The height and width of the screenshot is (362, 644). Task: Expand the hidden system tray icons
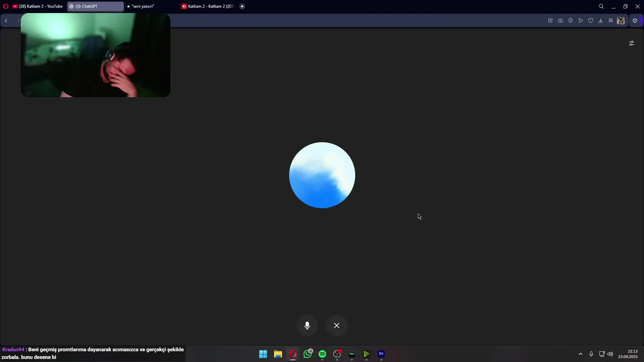pos(580,354)
